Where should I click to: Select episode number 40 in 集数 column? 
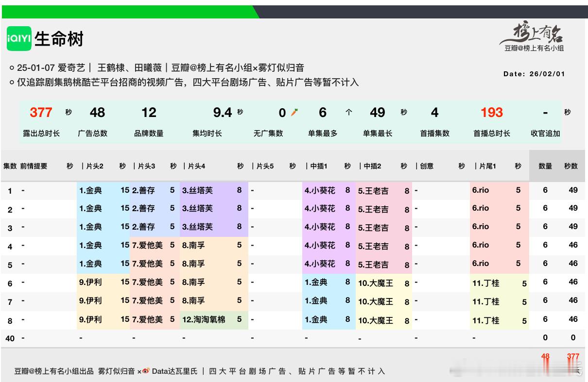tap(10, 338)
